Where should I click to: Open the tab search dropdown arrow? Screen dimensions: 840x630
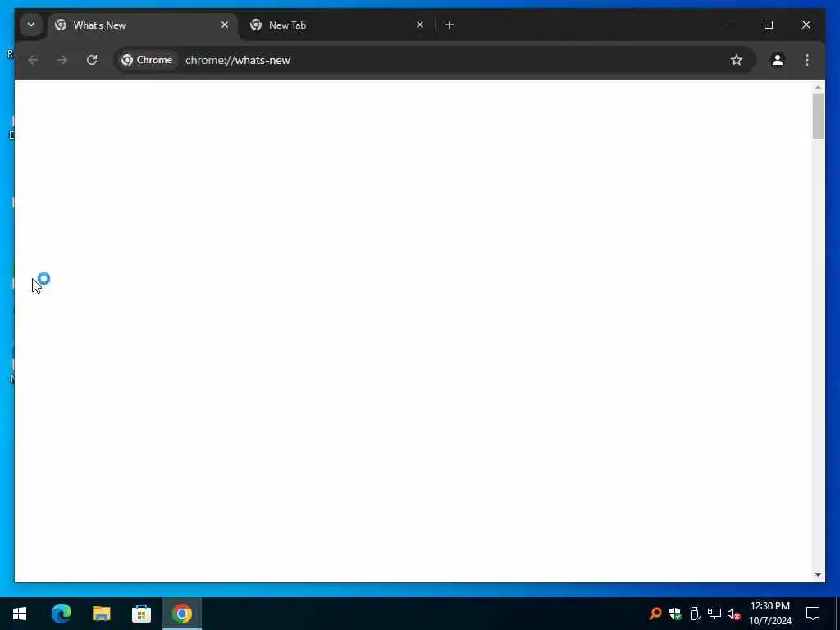click(x=31, y=25)
